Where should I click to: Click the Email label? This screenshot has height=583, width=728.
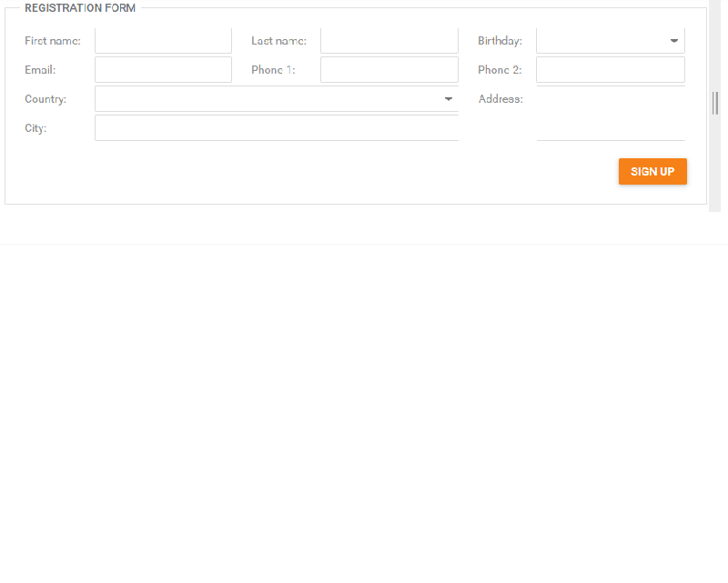pos(40,70)
